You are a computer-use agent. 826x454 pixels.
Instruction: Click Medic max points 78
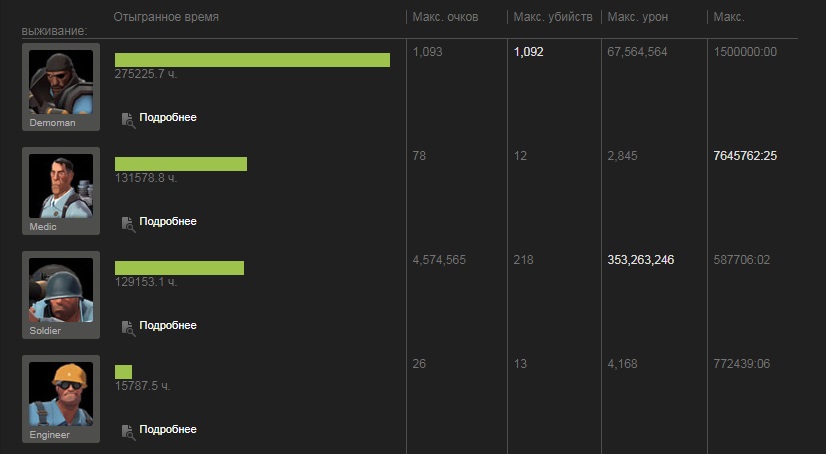click(419, 156)
